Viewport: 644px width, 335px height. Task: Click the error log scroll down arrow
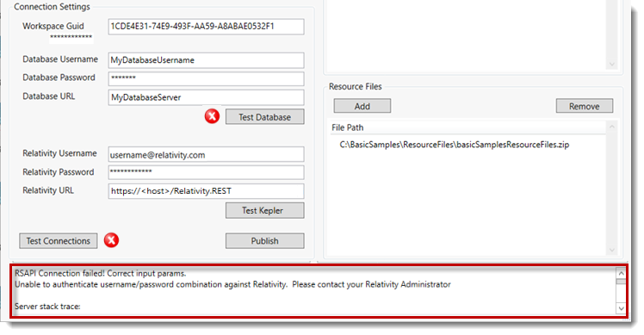pyautogui.click(x=621, y=308)
